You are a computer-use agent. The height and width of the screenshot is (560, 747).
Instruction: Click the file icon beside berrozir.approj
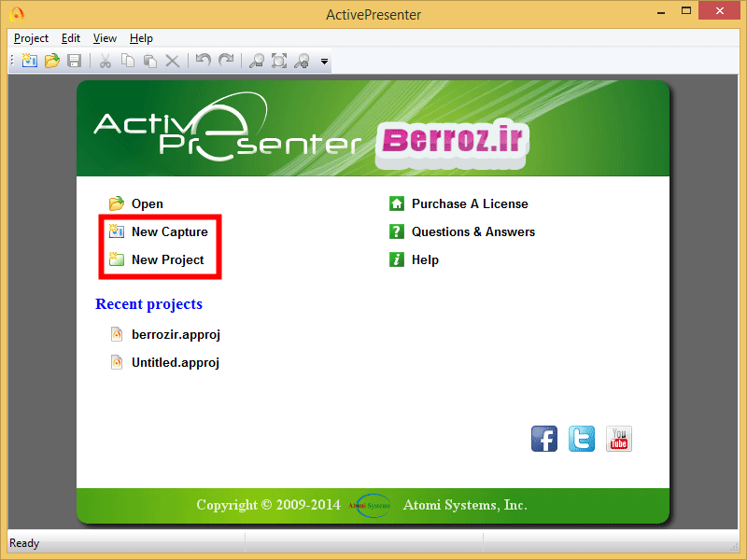click(x=116, y=334)
